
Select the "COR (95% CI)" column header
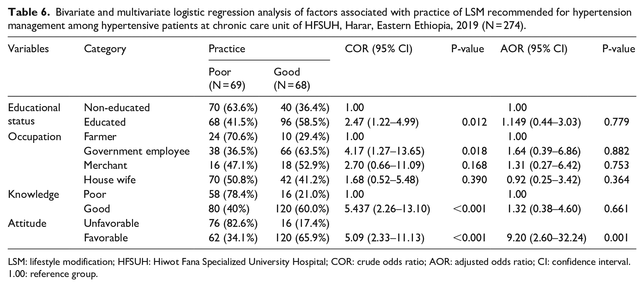tap(378, 49)
